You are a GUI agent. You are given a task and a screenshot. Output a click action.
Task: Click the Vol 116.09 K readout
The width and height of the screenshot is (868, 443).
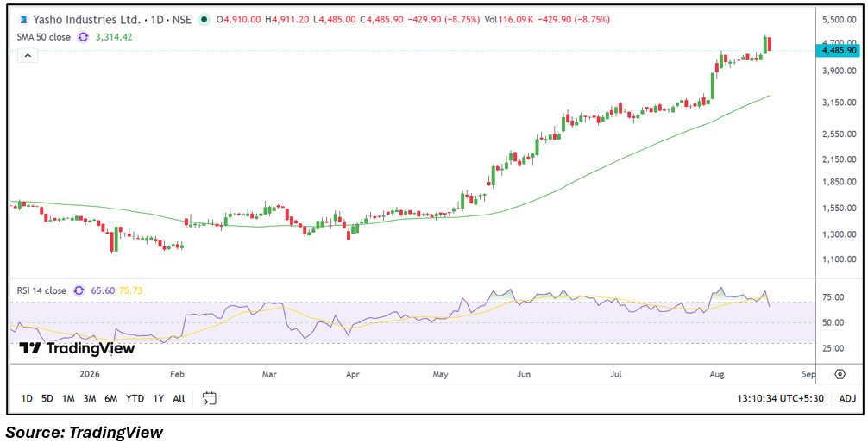pyautogui.click(x=509, y=19)
